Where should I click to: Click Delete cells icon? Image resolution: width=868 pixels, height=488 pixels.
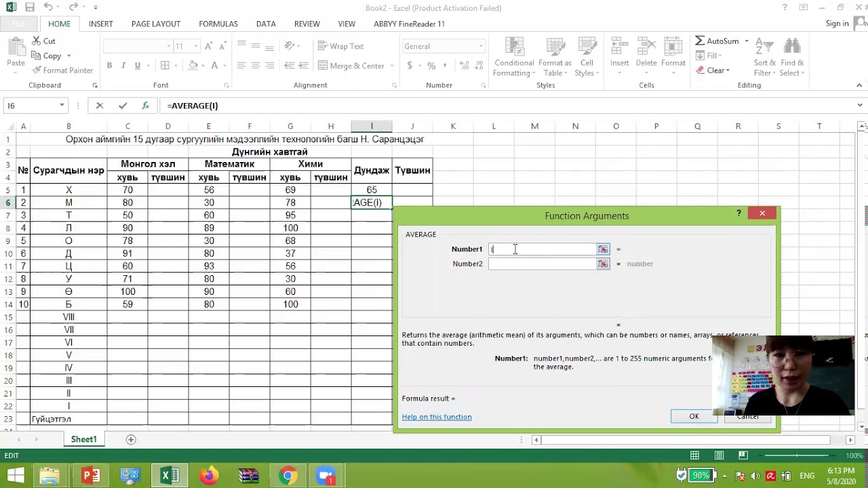pyautogui.click(x=646, y=47)
